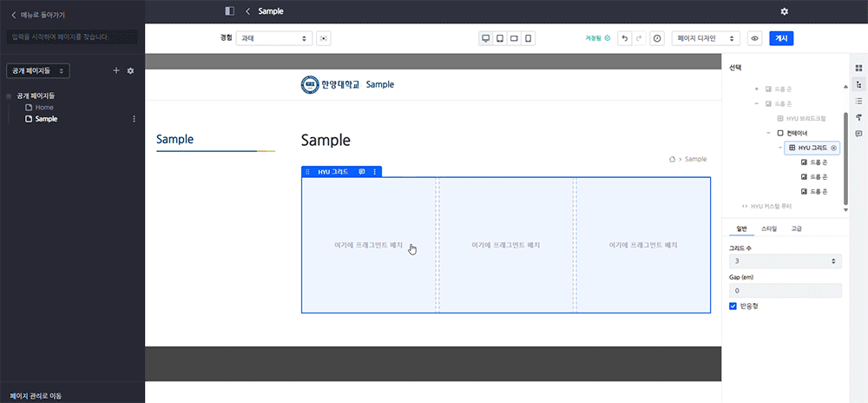Toggle the 반응형 checkbox

(733, 306)
